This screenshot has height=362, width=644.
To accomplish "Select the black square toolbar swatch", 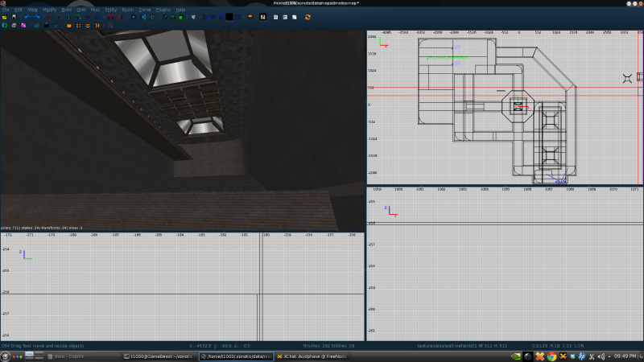I will [x=229, y=16].
